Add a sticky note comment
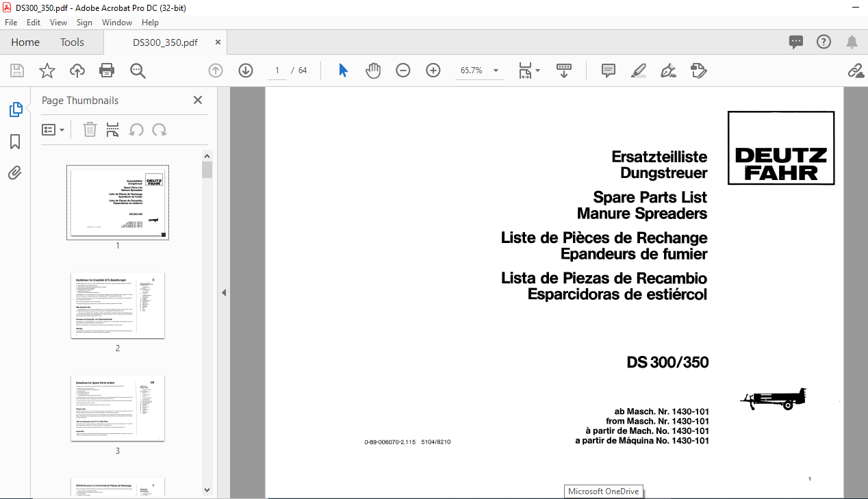 coord(608,71)
